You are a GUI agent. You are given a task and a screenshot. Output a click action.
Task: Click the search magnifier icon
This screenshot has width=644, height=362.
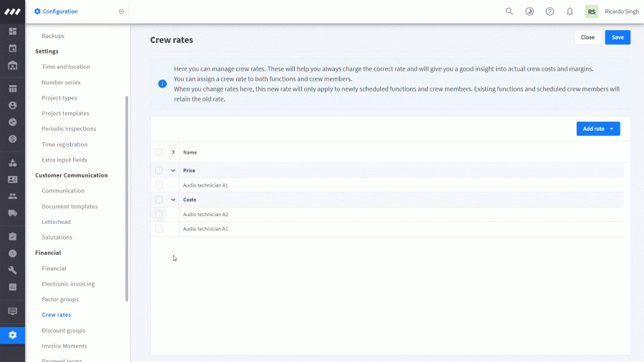point(509,11)
